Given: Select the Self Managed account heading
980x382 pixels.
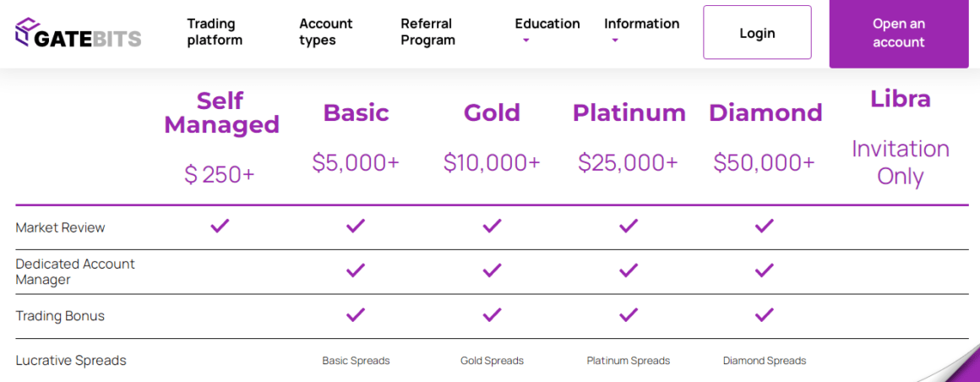Looking at the screenshot, I should coord(221,112).
